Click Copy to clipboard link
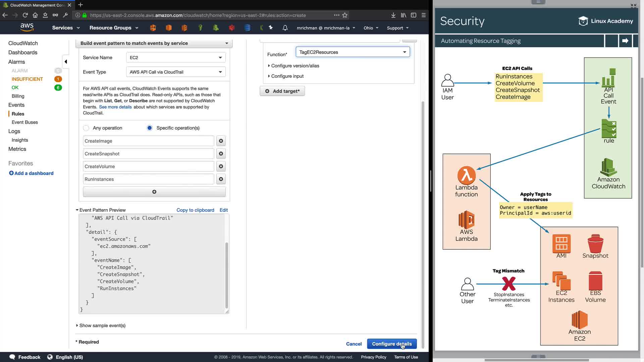The width and height of the screenshot is (644, 362). [x=195, y=210]
